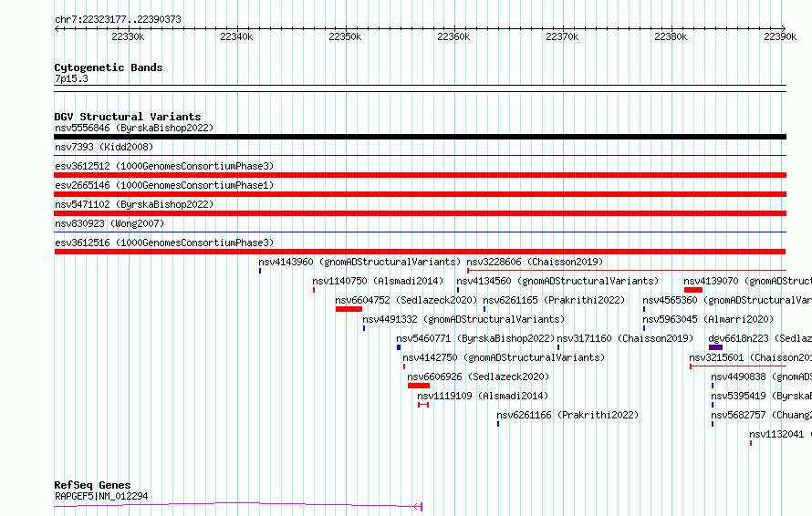Click the esv3612512 red variant bar
This screenshot has height=516, width=812.
(x=420, y=175)
